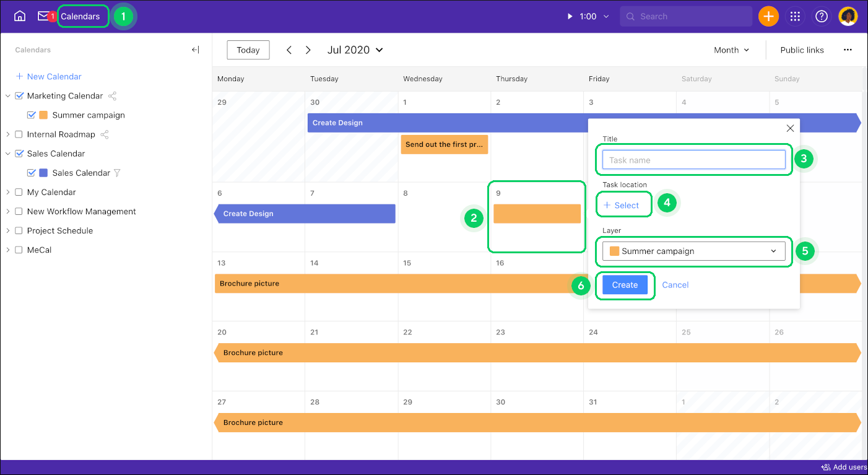The height and width of the screenshot is (475, 868).
Task: Uncheck the Marketing Calendar checkbox
Action: tap(18, 95)
